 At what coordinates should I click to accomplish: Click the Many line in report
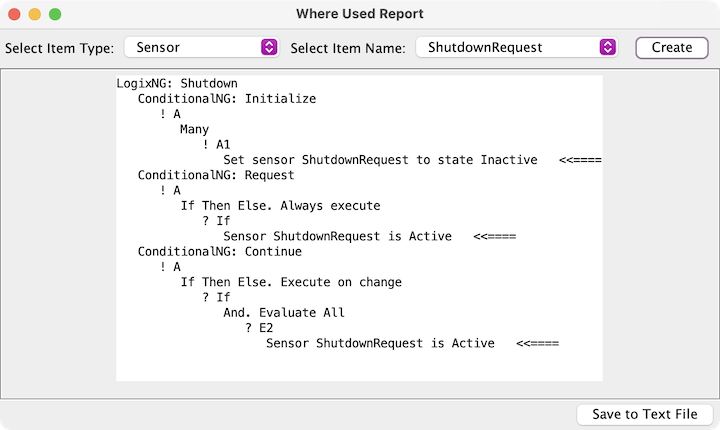pos(194,129)
